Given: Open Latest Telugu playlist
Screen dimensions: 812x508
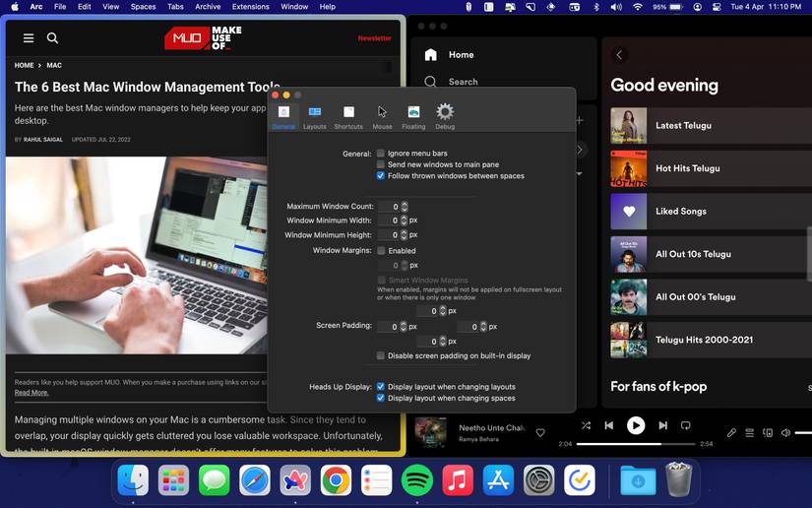Looking at the screenshot, I should pyautogui.click(x=711, y=126).
